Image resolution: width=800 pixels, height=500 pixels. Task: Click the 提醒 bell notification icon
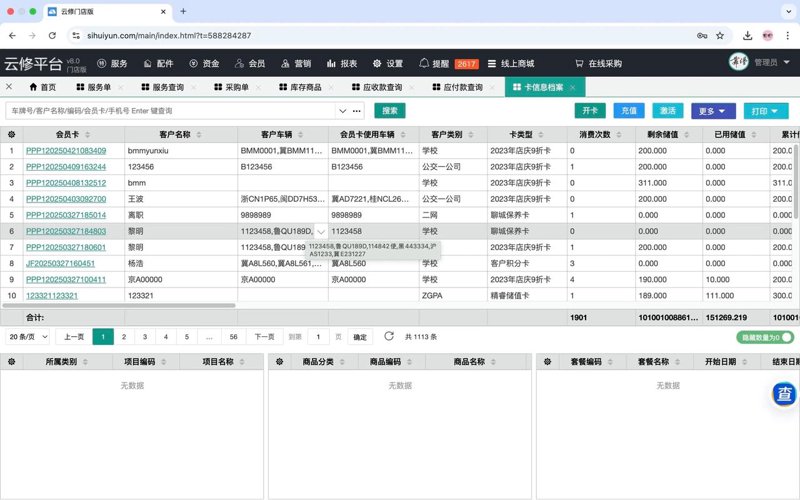point(424,63)
